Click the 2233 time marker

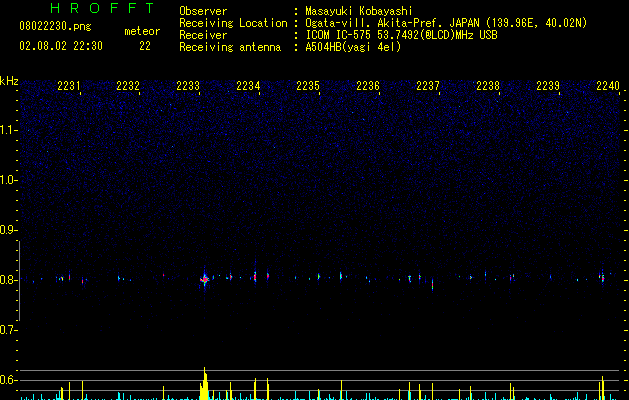click(188, 86)
